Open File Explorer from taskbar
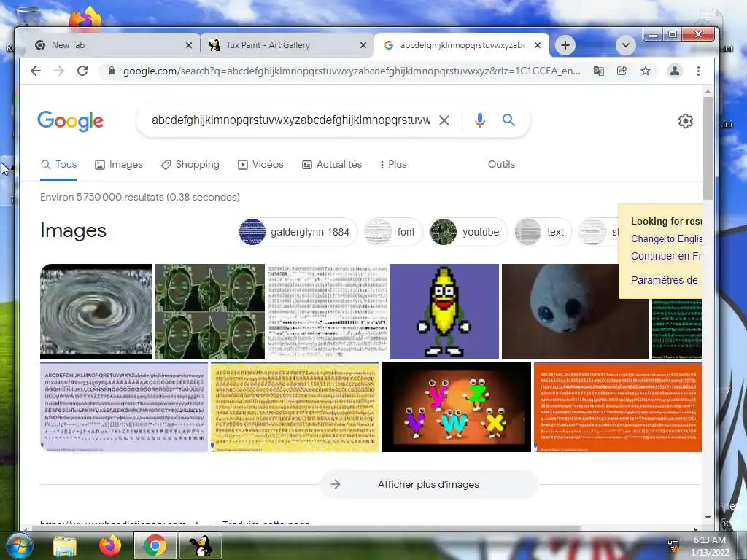Screen dimensions: 747x560 pos(65,546)
